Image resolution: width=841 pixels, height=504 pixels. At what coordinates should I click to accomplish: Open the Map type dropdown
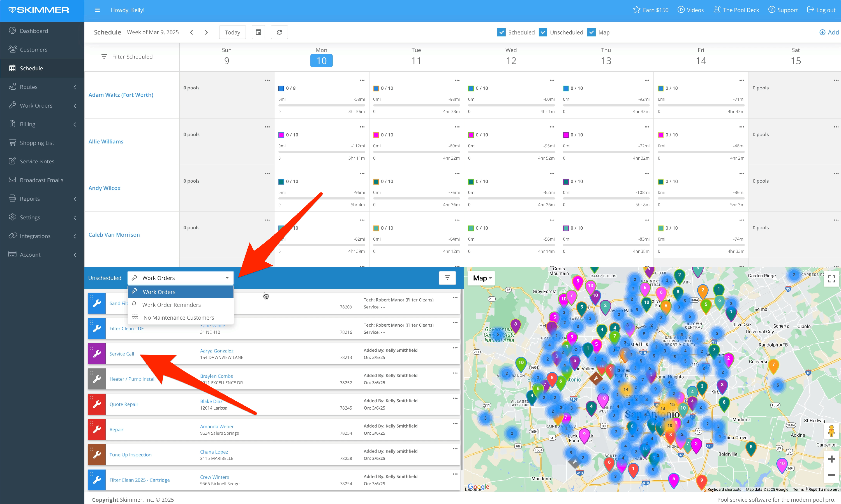click(x=482, y=278)
